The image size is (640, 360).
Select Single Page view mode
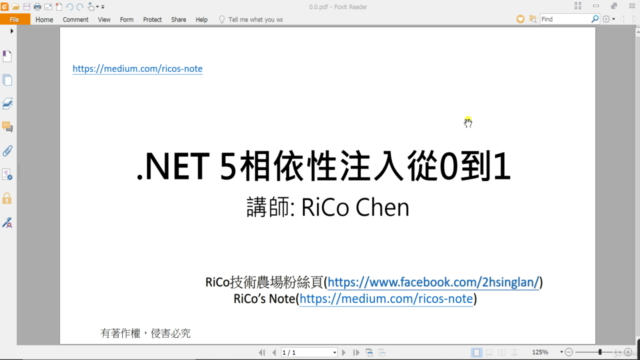coord(476,352)
